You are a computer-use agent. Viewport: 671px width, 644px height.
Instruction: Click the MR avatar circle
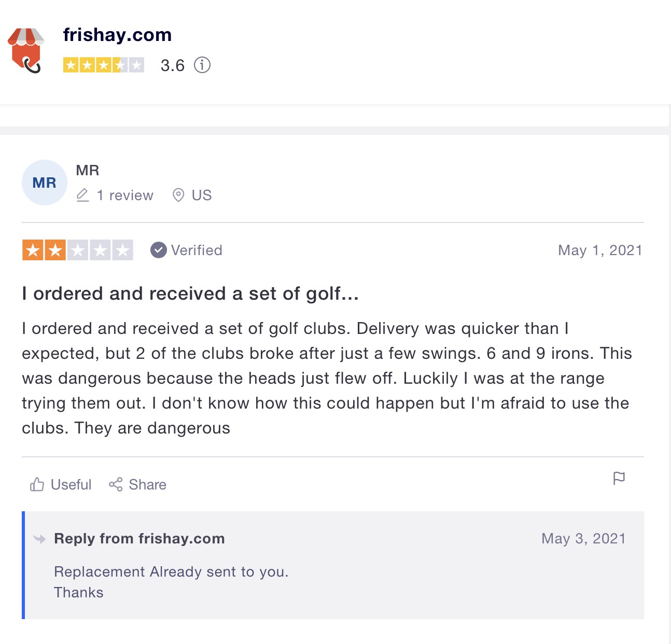click(x=45, y=183)
